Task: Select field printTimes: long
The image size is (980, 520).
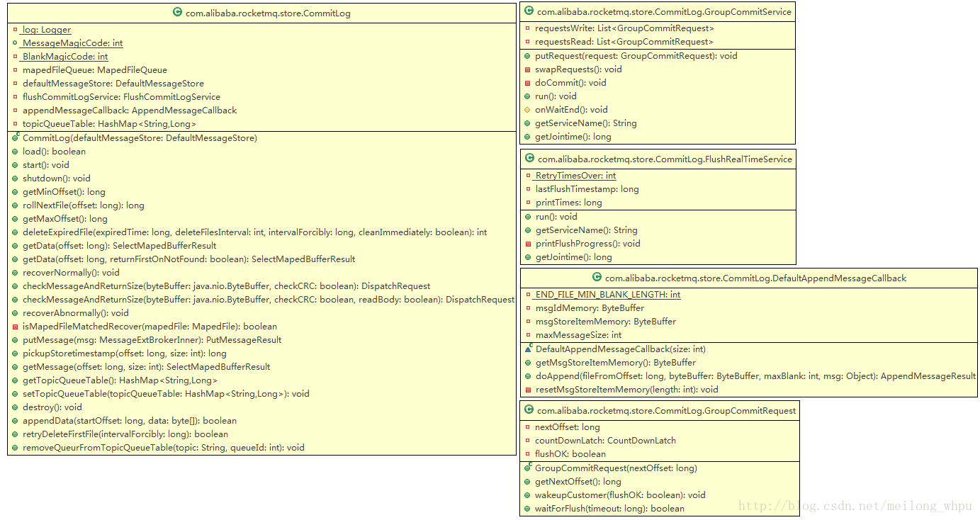Action: point(569,203)
